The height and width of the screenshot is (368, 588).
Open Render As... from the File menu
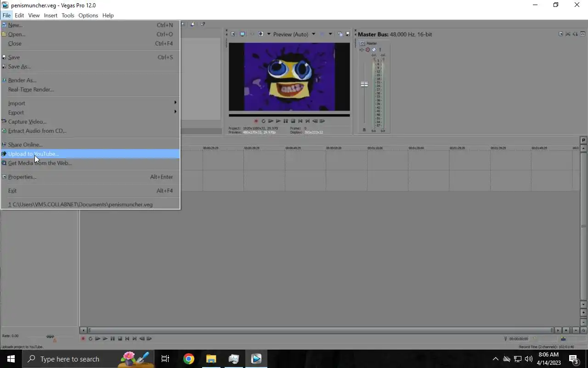[90, 80]
